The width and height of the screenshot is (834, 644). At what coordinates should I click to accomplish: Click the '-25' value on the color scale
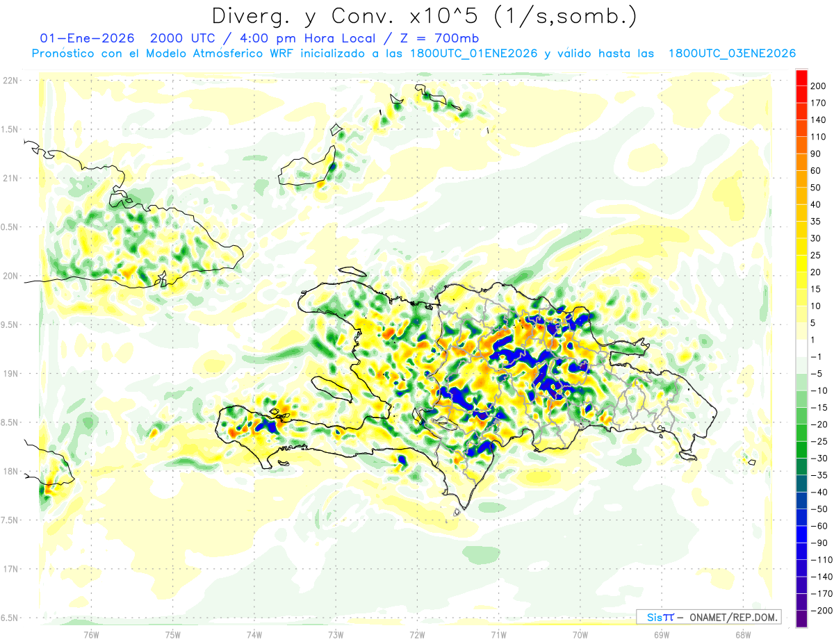coord(819,441)
